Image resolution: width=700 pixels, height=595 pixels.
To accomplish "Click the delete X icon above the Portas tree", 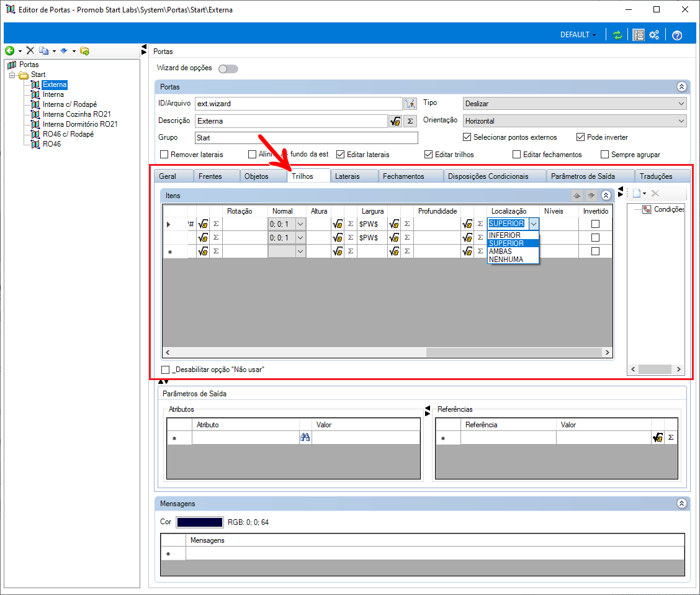I will (x=30, y=50).
